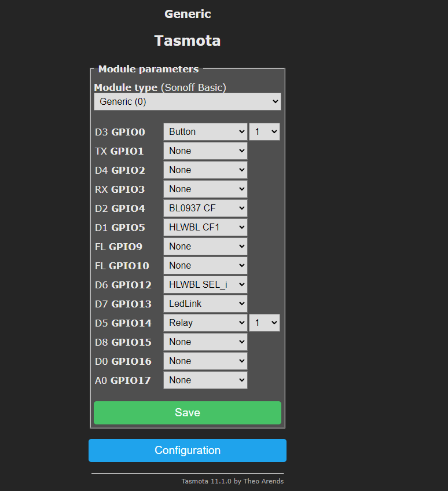448x491 pixels.
Task: Select a function for D4 GPIO2
Action: (x=205, y=170)
